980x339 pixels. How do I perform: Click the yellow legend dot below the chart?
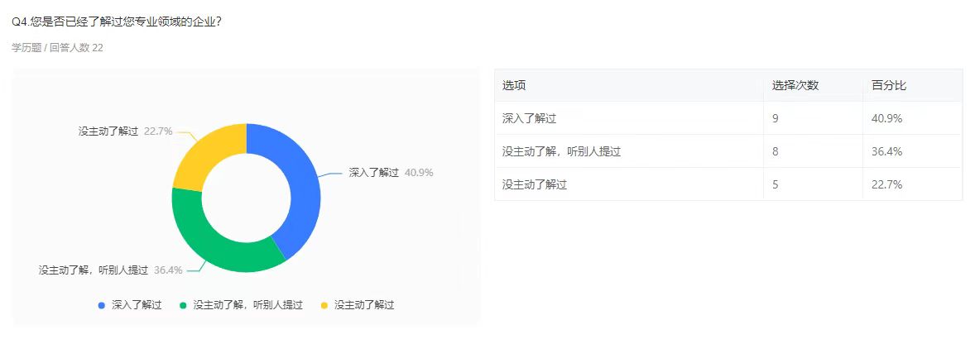pyautogui.click(x=324, y=305)
